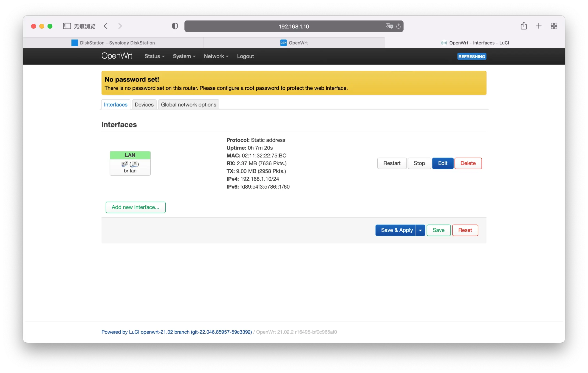Viewport: 588px width, 373px height.
Task: Open the Save & Apply dropdown arrow
Action: [x=420, y=230]
